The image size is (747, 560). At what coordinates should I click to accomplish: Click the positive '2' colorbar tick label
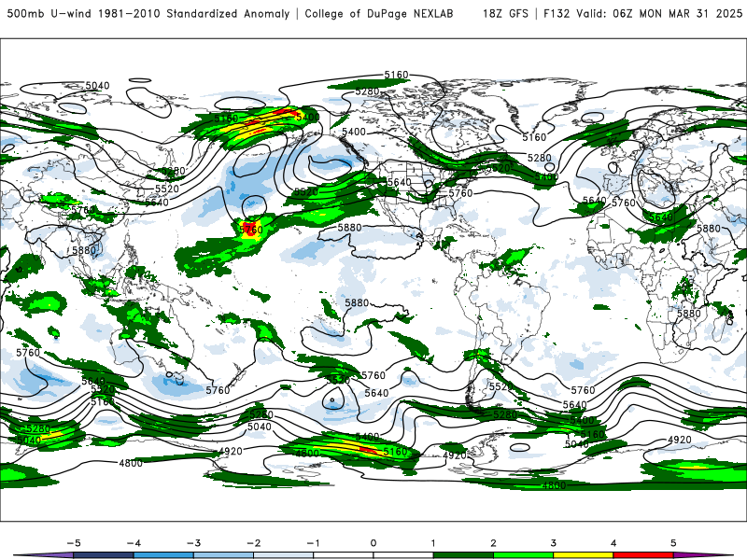coord(494,543)
